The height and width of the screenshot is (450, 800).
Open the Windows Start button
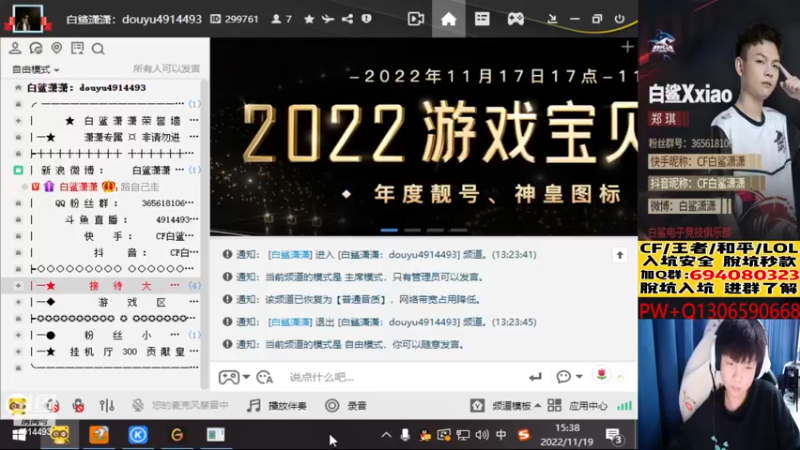click(18, 435)
